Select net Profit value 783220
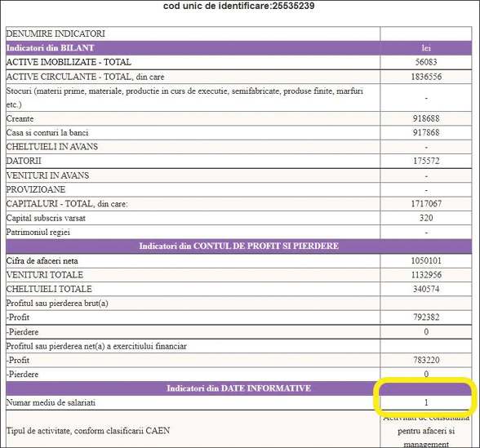 426,360
